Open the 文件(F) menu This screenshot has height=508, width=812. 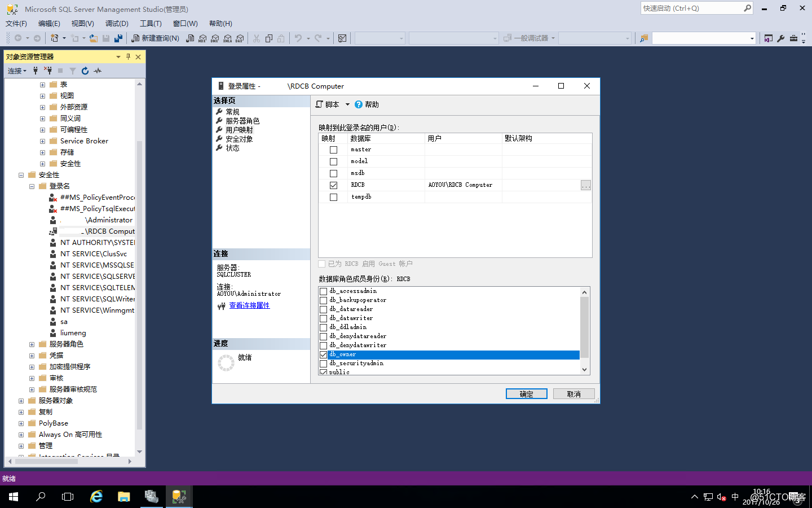click(16, 24)
